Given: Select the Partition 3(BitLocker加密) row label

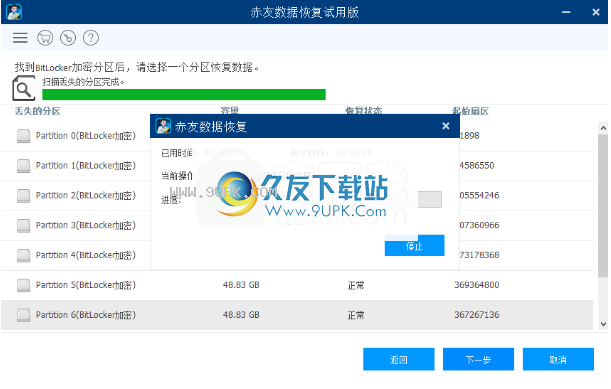Looking at the screenshot, I should point(86,225).
